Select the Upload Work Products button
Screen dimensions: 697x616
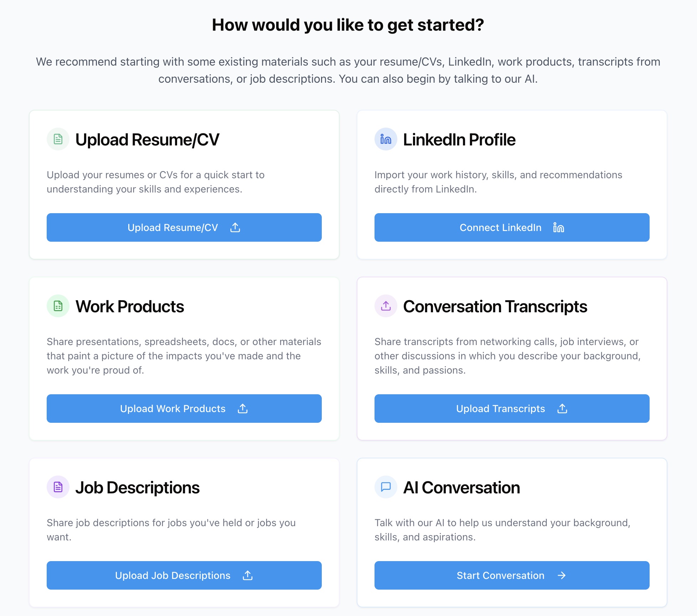184,409
